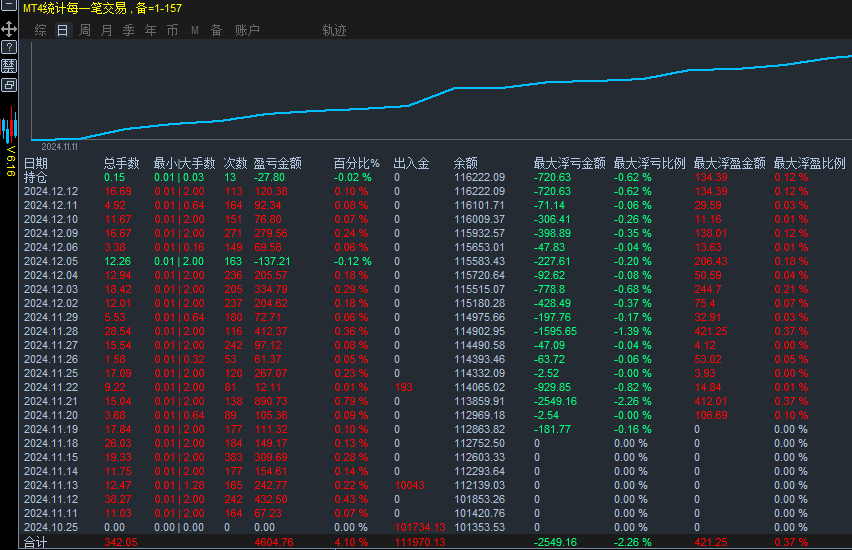Select the 日 daily tab

(62, 30)
